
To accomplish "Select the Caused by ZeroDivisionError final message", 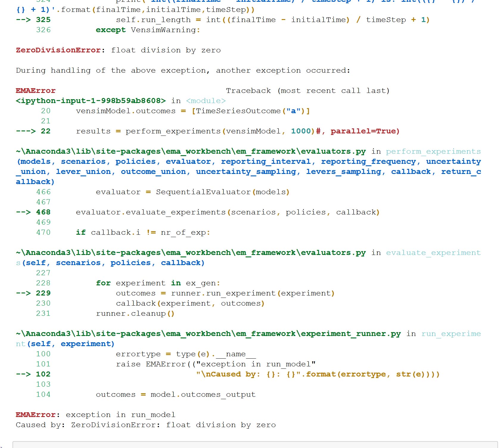I will (x=146, y=425).
